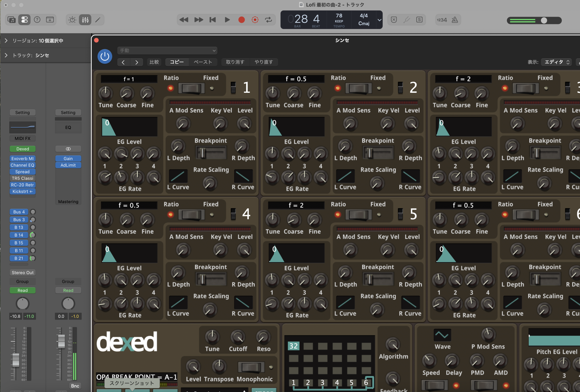Viewport: 580px width, 392px height.
Task: Enable Count-in 1234 icon
Action: [x=442, y=20]
